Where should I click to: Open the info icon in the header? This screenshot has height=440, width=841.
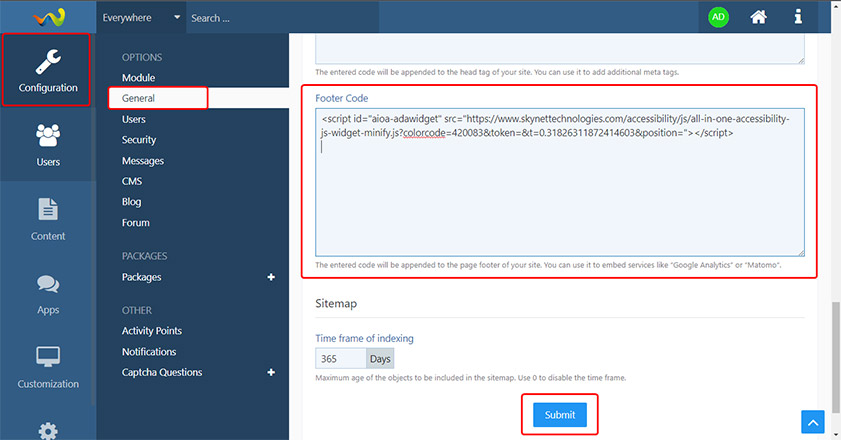798,17
